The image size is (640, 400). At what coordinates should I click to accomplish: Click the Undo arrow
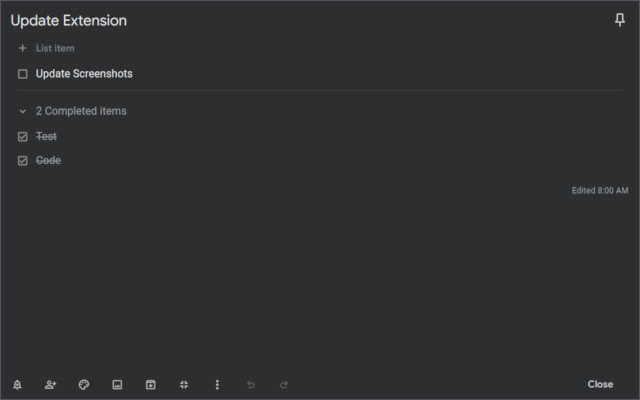pos(251,384)
